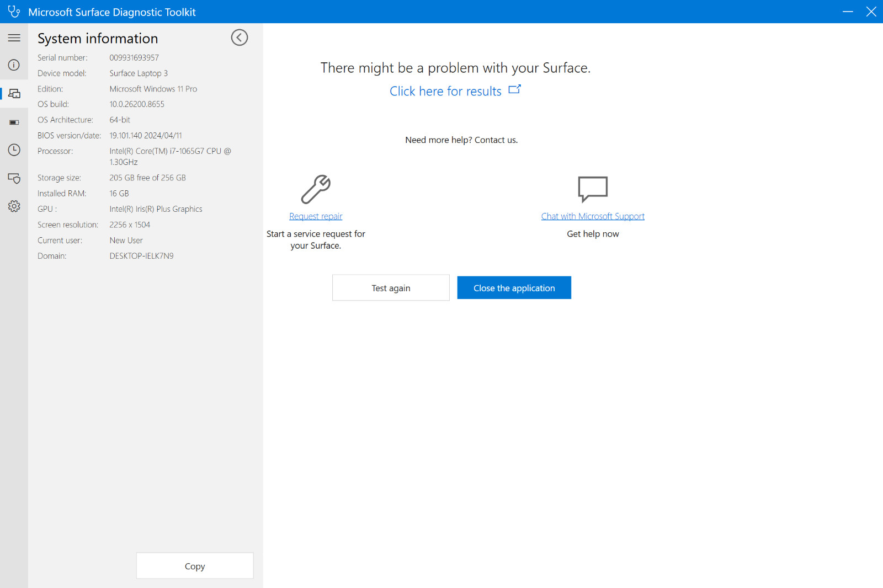Open the settings gear in the sidebar

tap(14, 206)
